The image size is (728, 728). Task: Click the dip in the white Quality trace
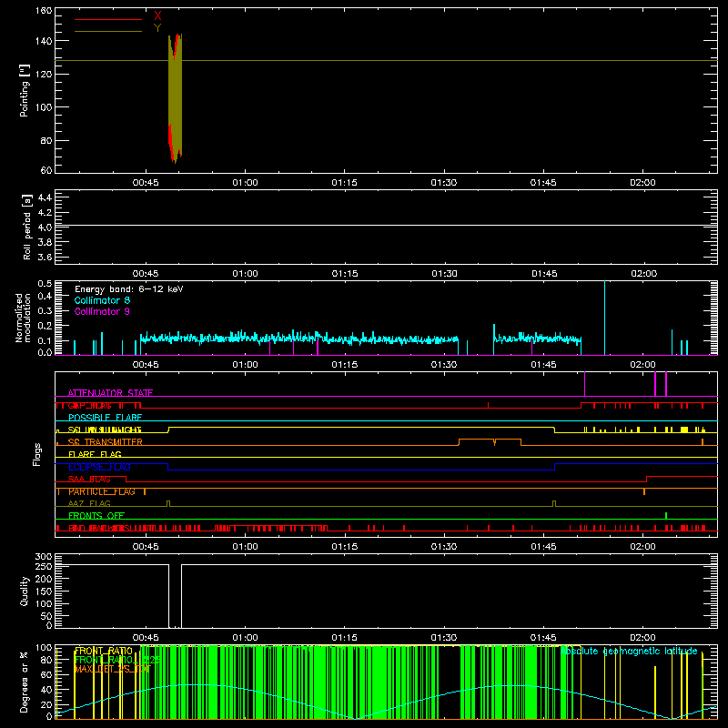coord(175,596)
